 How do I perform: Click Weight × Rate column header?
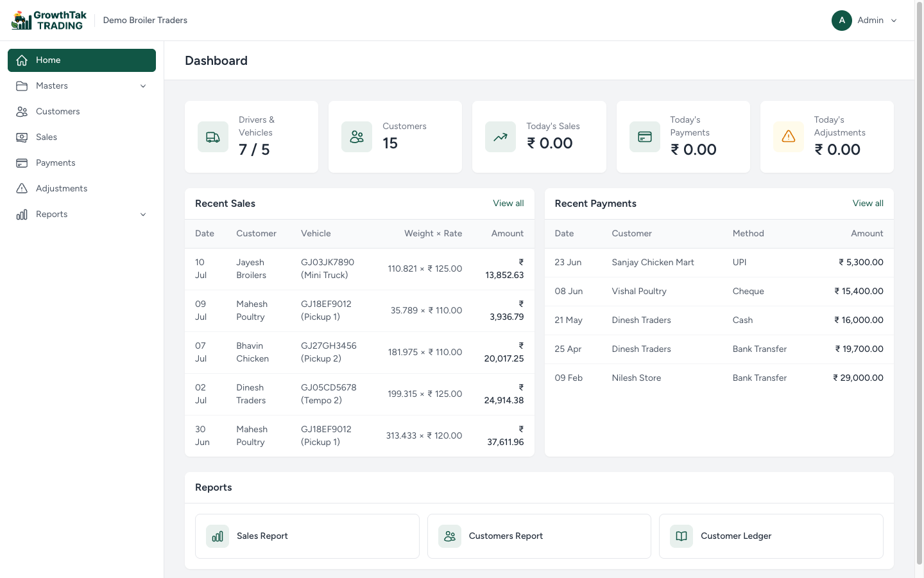pyautogui.click(x=433, y=234)
